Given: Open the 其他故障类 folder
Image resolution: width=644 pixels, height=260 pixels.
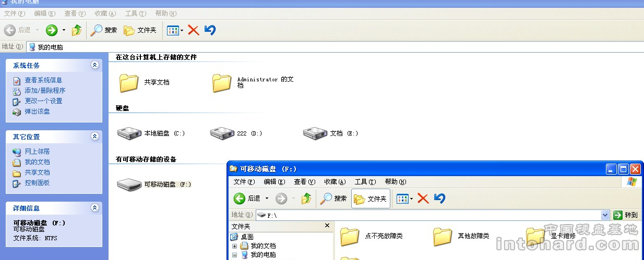Looking at the screenshot, I should point(443,237).
